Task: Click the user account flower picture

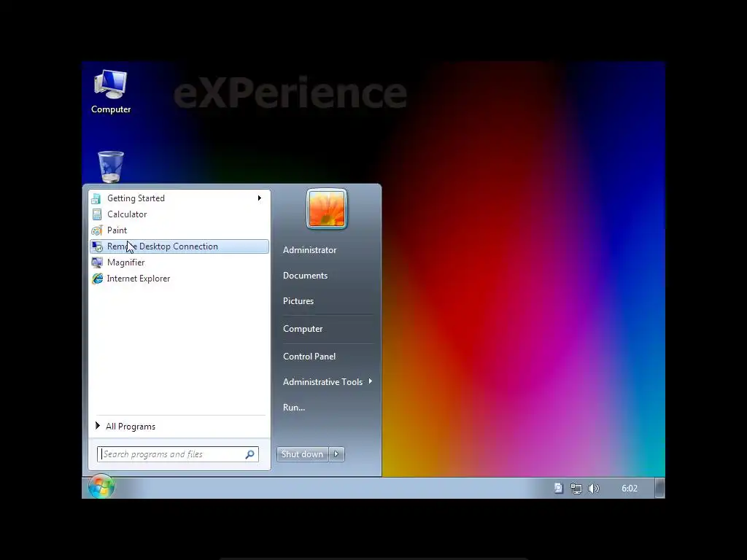Action: (327, 209)
